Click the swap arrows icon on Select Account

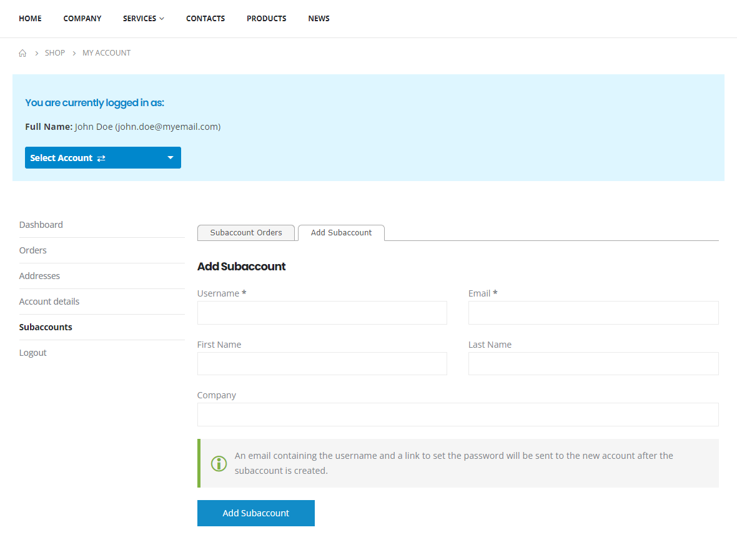(x=101, y=159)
